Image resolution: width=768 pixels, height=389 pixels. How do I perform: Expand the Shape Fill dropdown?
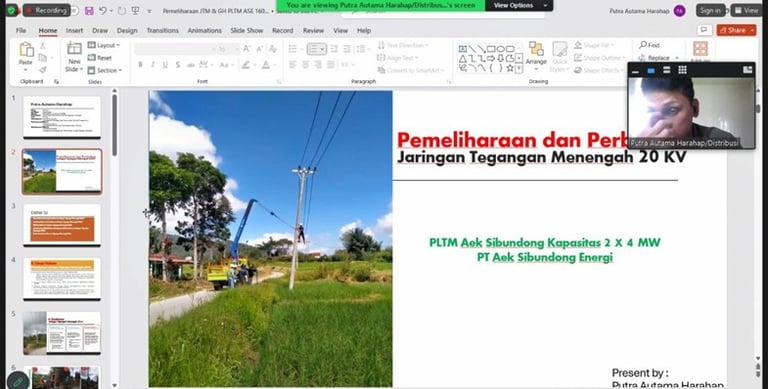(x=594, y=45)
